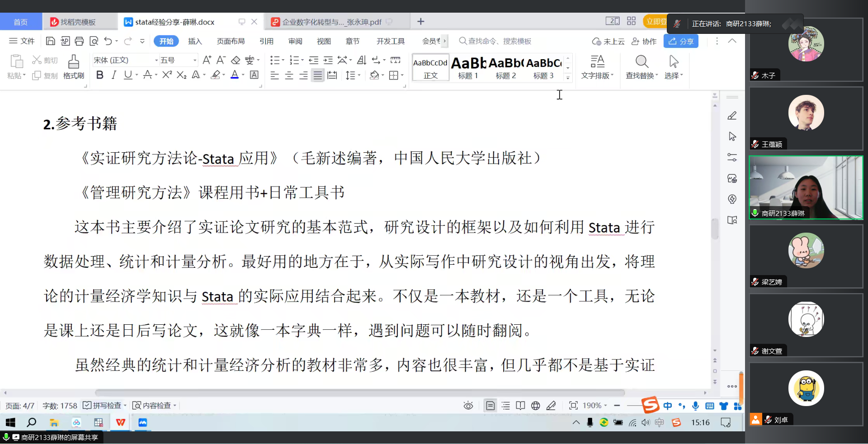The height and width of the screenshot is (444, 868).
Task: Open the 插入 (Insert) ribbon tab
Action: point(195,41)
